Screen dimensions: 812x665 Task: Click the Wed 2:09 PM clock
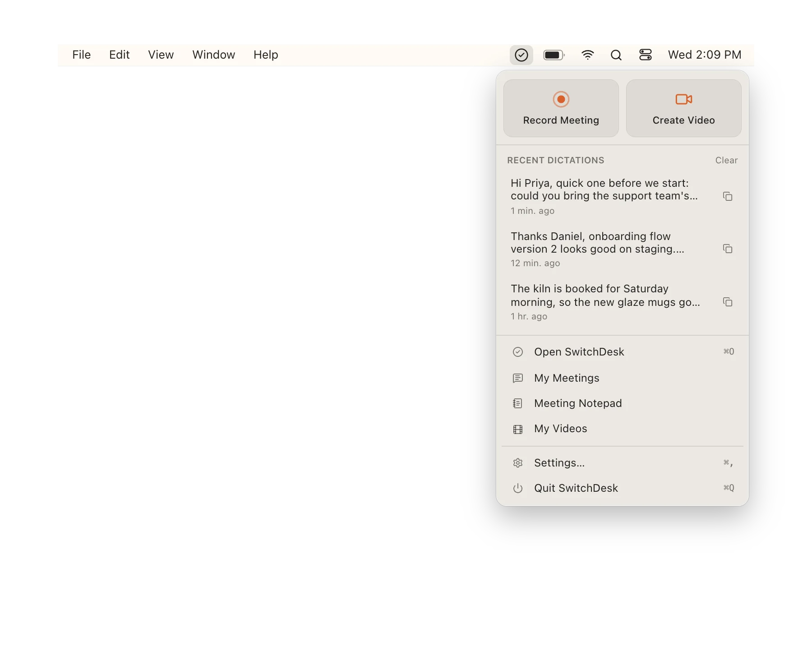[x=704, y=55]
